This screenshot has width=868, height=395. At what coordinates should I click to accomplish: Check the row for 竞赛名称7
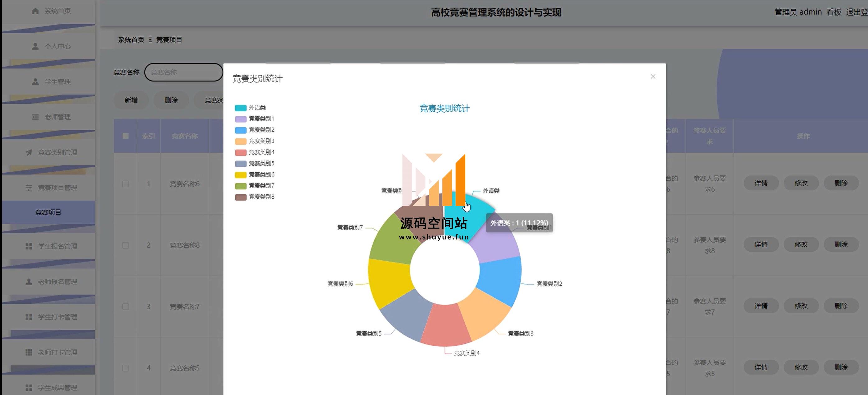click(126, 307)
